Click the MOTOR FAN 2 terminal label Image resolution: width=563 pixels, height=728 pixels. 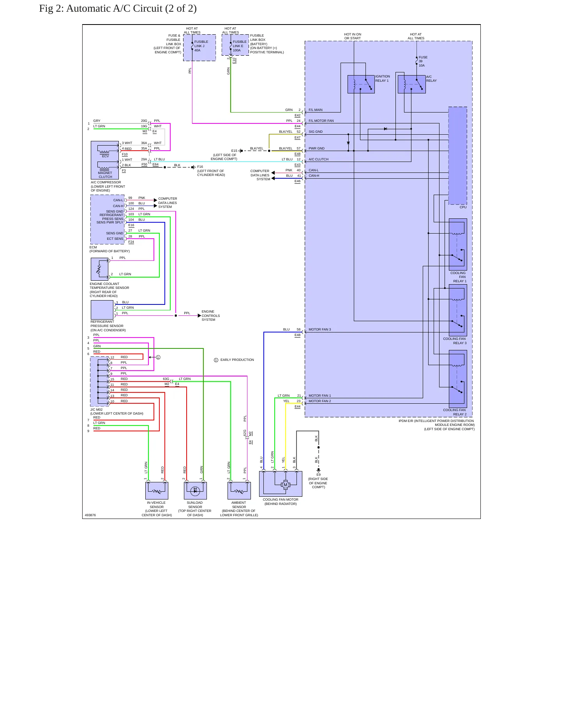[x=320, y=401]
